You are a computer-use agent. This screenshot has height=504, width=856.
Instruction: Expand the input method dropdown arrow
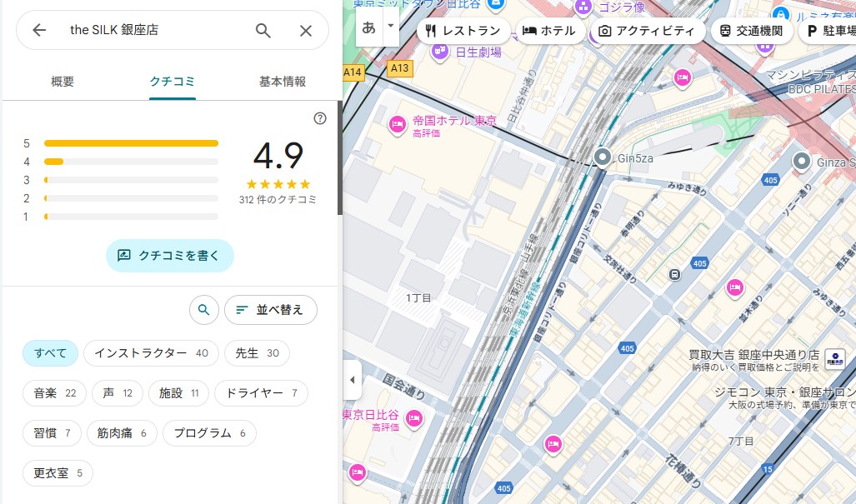[390, 27]
